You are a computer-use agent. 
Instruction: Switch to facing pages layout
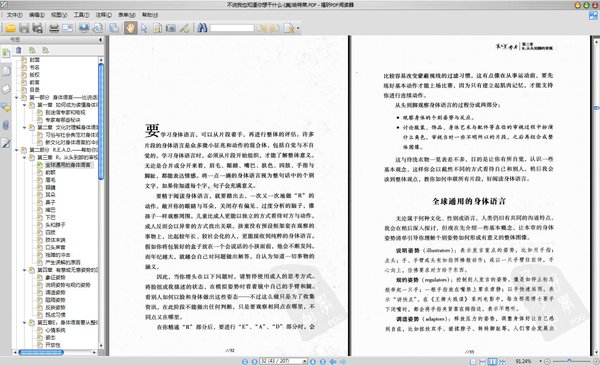tap(492, 361)
